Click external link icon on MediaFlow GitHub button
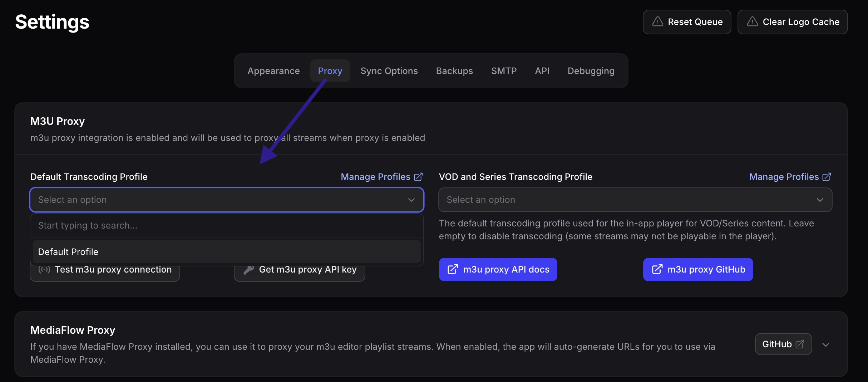Screen dimensions: 868x382 800,344
